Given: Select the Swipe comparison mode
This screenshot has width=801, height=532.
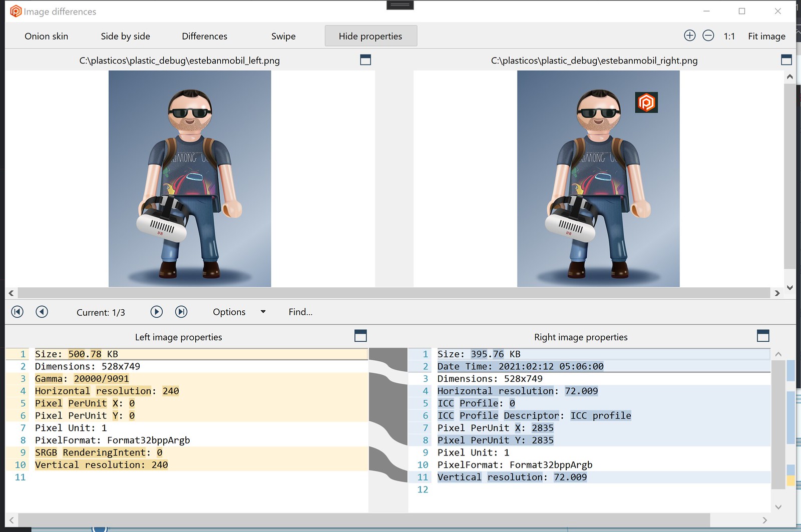Looking at the screenshot, I should (283, 36).
